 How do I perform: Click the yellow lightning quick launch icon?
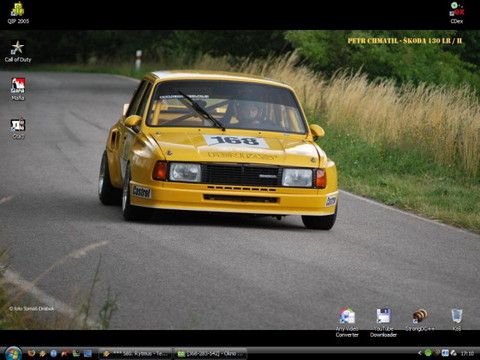42,353
